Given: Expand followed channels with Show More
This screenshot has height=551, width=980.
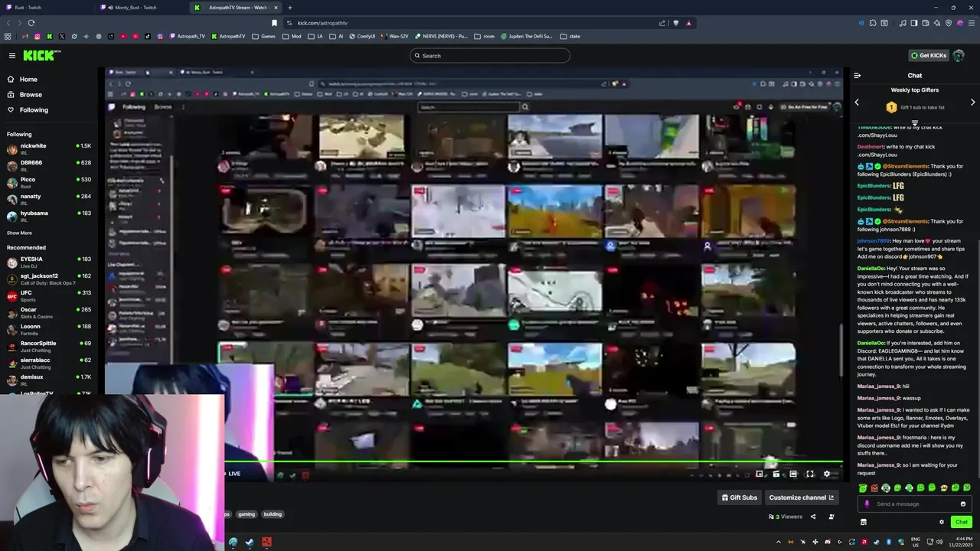Looking at the screenshot, I should pos(19,233).
